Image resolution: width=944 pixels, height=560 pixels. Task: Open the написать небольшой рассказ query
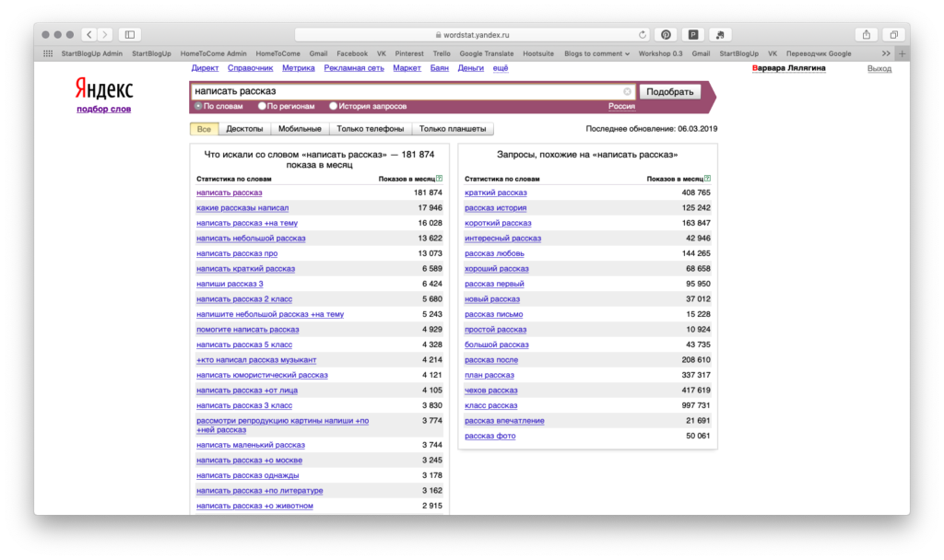click(251, 239)
